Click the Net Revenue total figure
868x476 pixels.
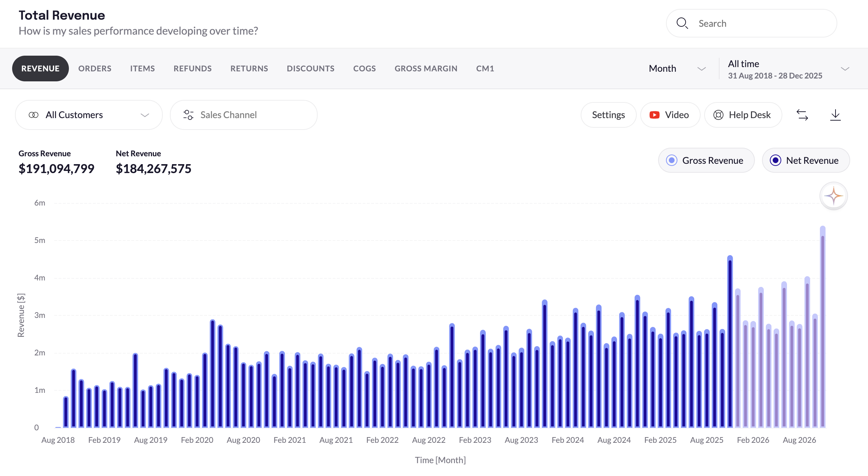tap(153, 168)
